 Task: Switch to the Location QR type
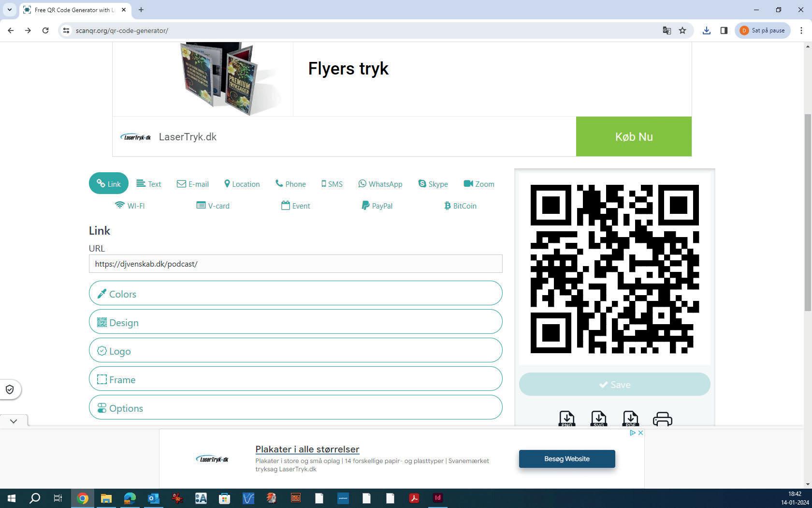click(242, 184)
